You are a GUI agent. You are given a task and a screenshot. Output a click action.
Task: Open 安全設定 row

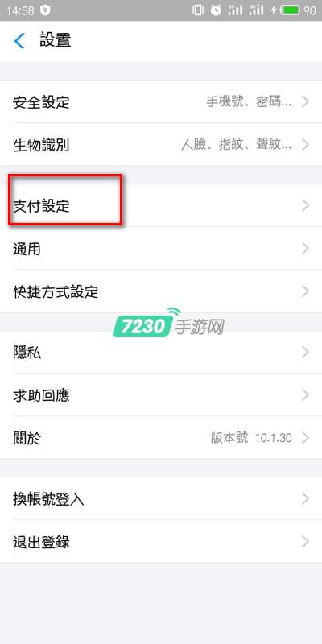point(161,102)
